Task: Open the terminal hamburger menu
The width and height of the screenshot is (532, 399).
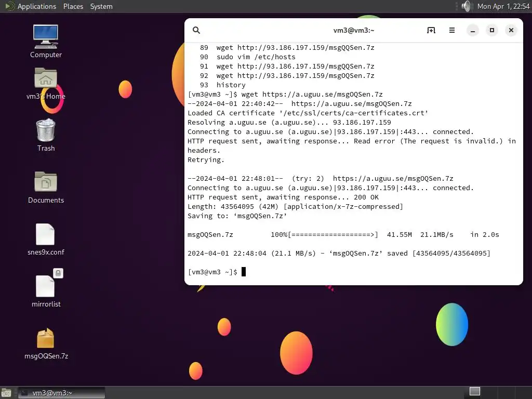Action: (451, 30)
